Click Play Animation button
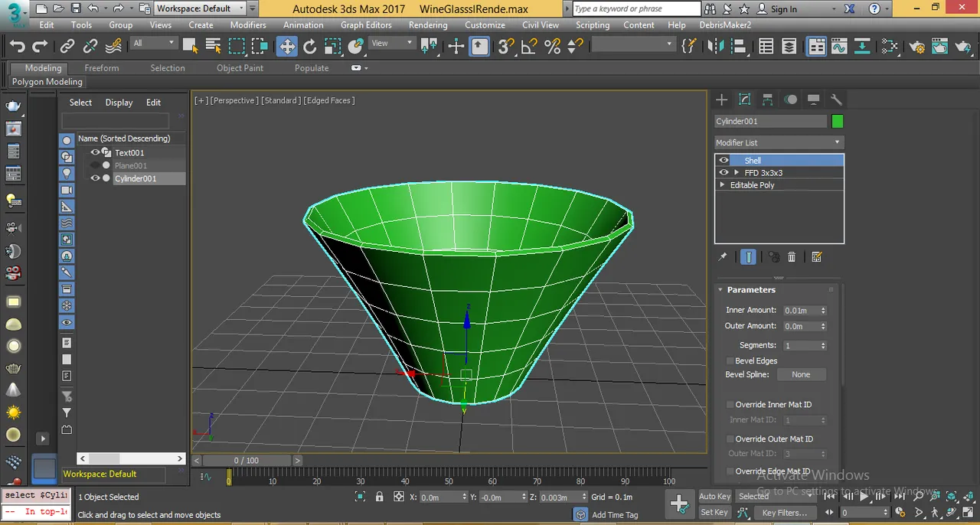980x525 pixels. click(864, 496)
